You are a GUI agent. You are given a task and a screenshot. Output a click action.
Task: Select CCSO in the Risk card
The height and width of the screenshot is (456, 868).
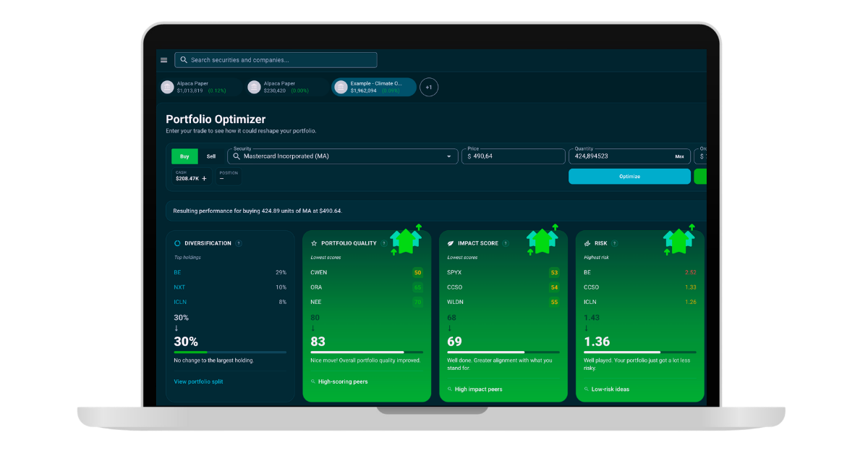pyautogui.click(x=591, y=287)
